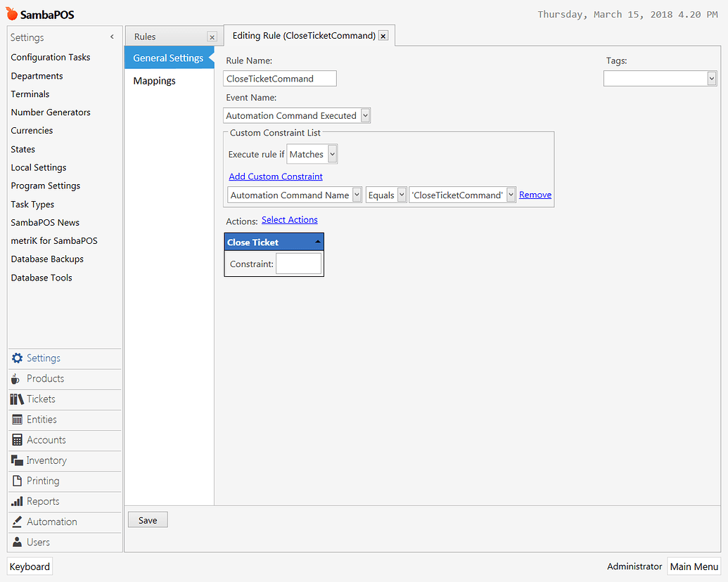Click the Add Custom Constraint link
This screenshot has width=728, height=582.
click(275, 176)
